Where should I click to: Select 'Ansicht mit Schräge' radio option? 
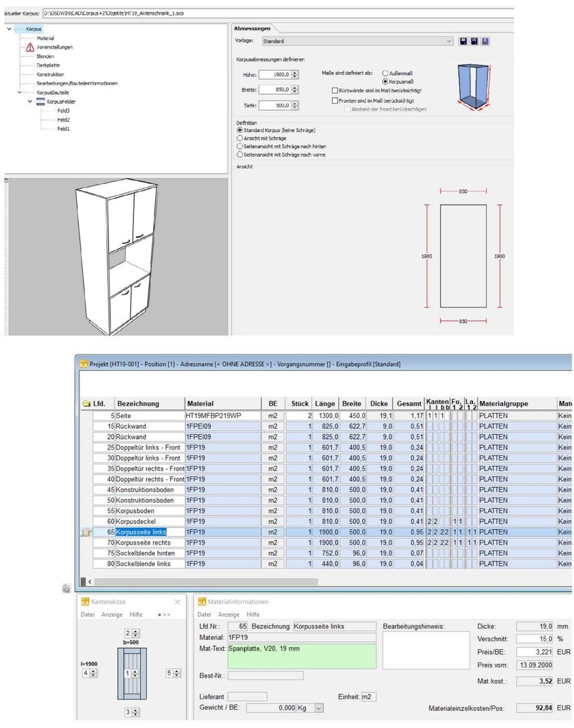pos(240,138)
